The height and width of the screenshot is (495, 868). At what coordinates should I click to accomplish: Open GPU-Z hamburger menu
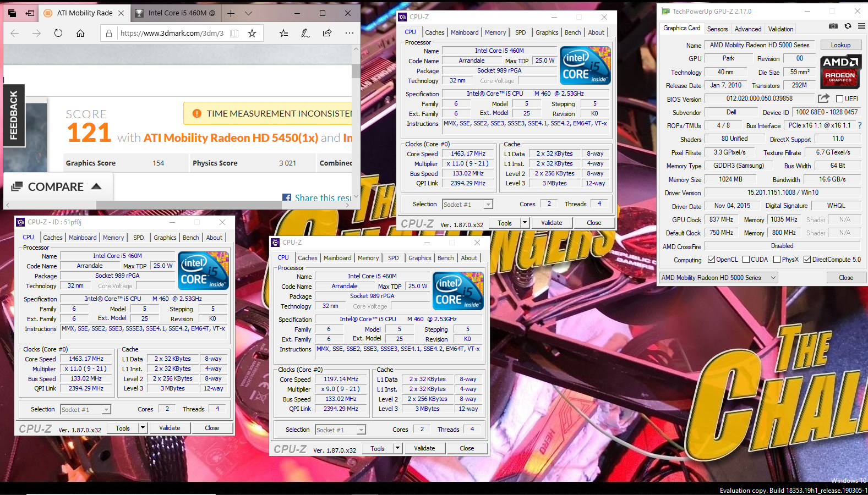tap(862, 26)
